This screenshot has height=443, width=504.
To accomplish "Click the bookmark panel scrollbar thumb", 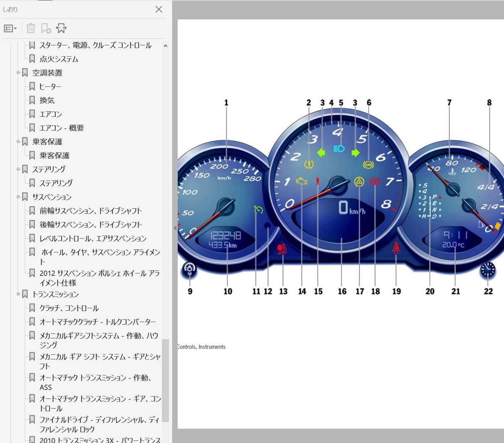I will point(165,380).
